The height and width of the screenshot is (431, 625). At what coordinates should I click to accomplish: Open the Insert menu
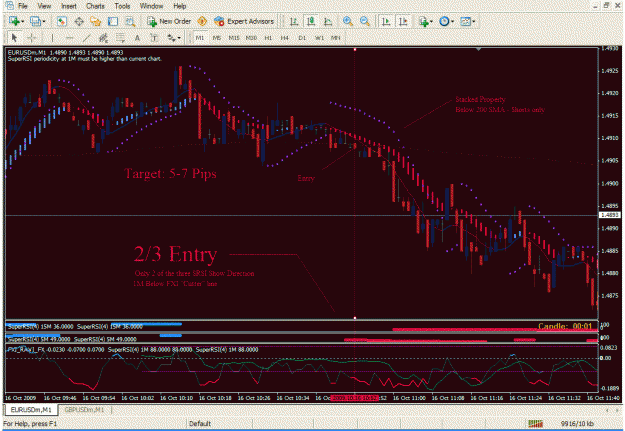69,6
